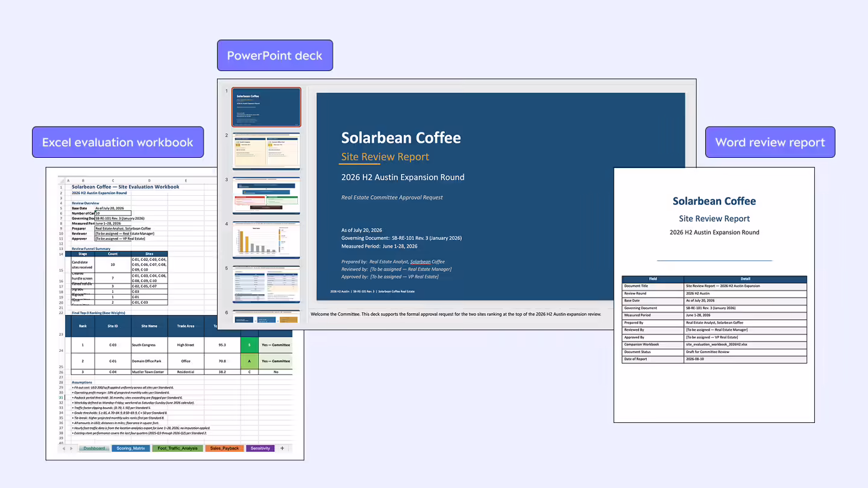Click the 'Prepared by: Real Estate Analyst' slide line
Screen dimensions: 868x488
pyautogui.click(x=393, y=262)
